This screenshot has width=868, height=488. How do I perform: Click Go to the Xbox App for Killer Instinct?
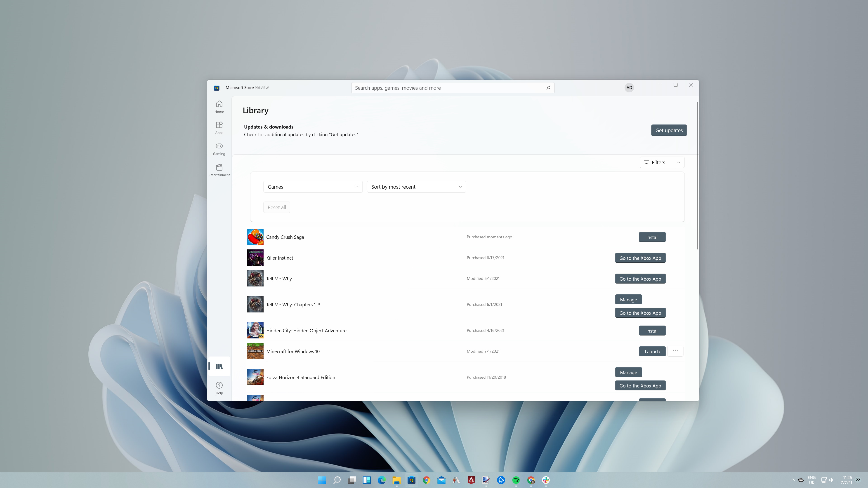click(x=640, y=257)
